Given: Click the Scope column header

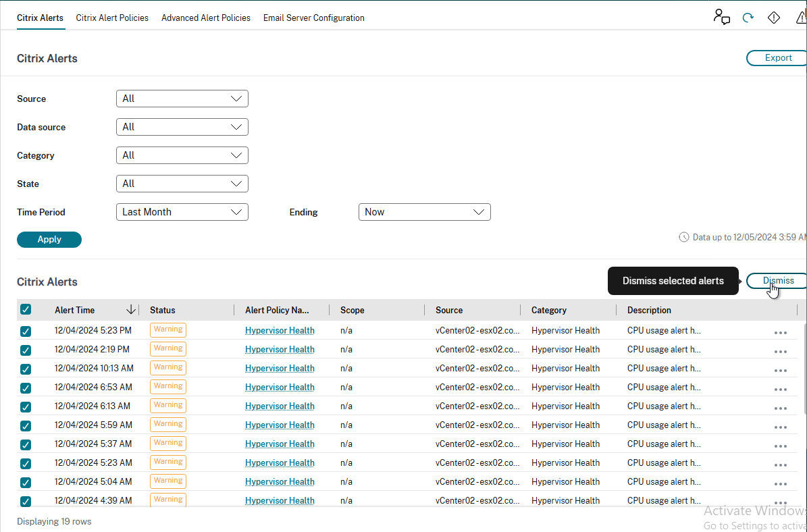Looking at the screenshot, I should click(352, 310).
